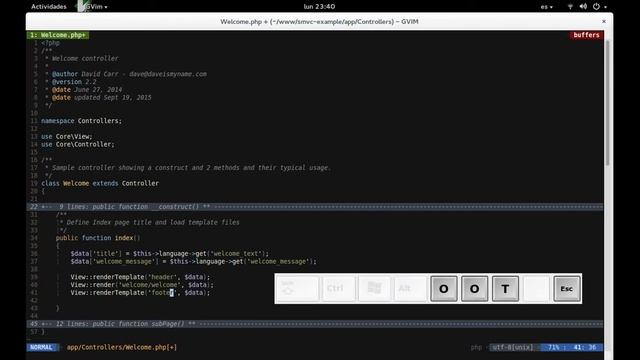Click the T key in key overlay

pos(505,289)
